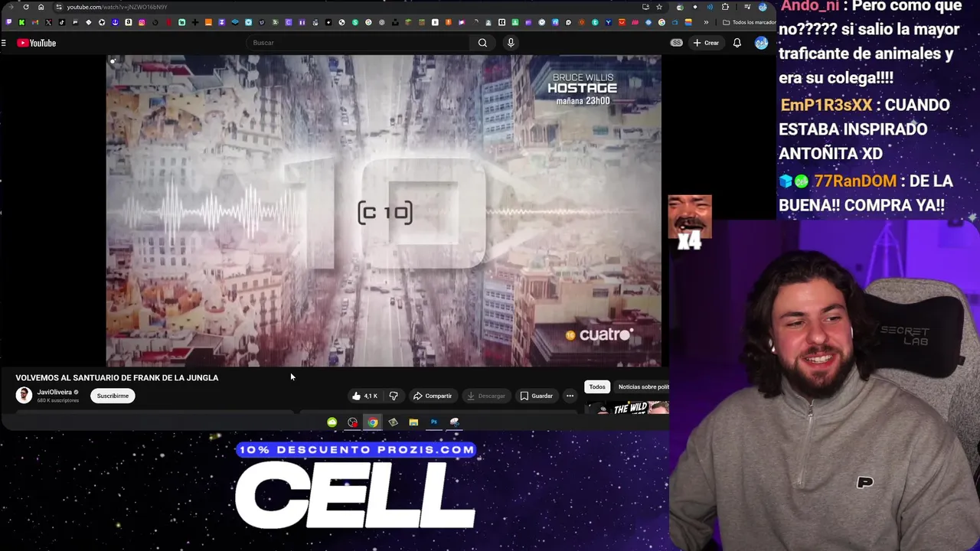980x551 pixels.
Task: Open the 'Crear' create menu
Action: click(x=706, y=43)
